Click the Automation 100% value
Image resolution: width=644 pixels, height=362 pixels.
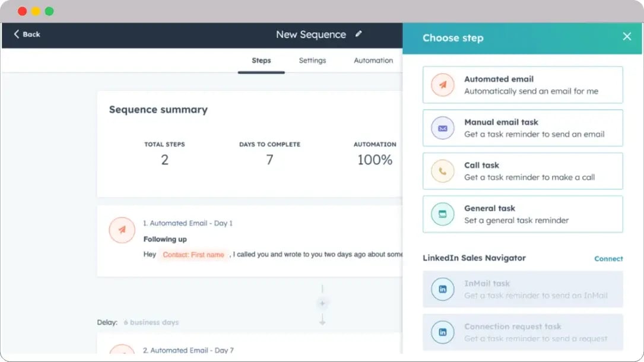pos(375,160)
